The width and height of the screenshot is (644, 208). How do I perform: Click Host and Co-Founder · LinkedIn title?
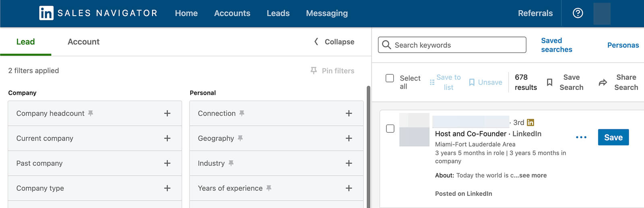(488, 134)
